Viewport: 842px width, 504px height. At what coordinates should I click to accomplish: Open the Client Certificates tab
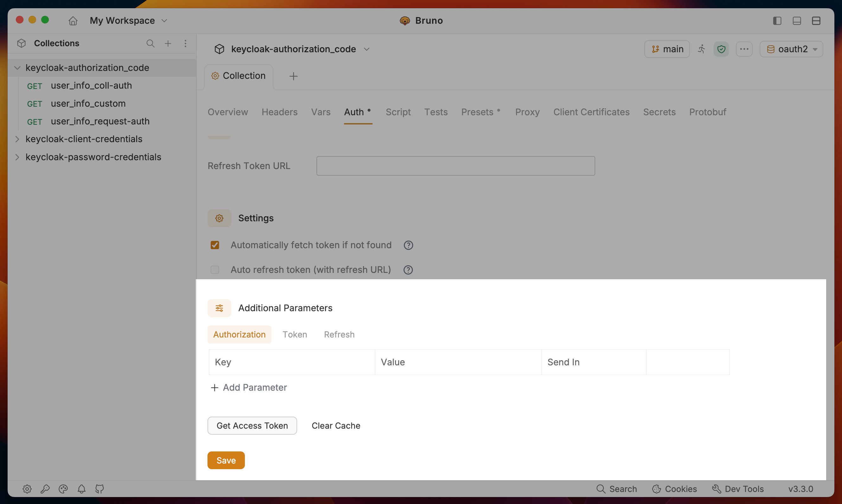pyautogui.click(x=591, y=112)
